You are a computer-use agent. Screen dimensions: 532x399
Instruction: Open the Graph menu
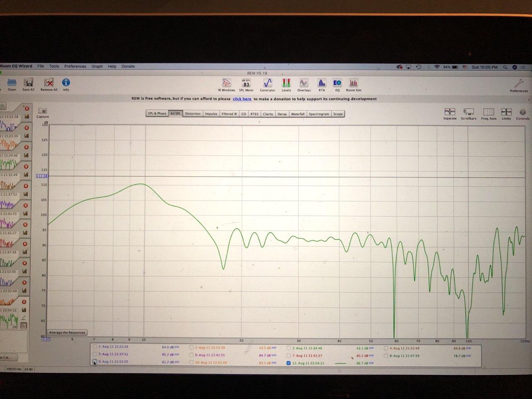click(97, 66)
